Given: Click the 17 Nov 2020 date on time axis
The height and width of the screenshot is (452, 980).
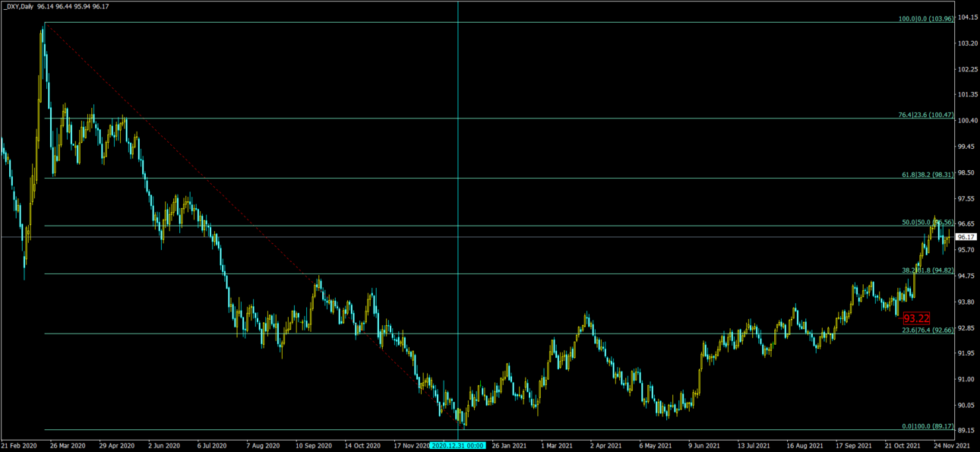Looking at the screenshot, I should tap(412, 446).
